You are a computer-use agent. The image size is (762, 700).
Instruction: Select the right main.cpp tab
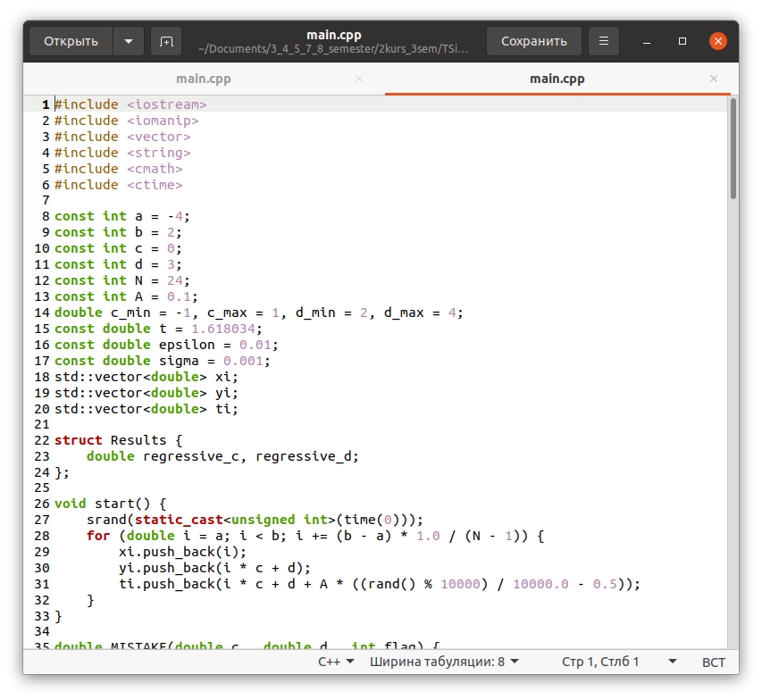tap(557, 79)
